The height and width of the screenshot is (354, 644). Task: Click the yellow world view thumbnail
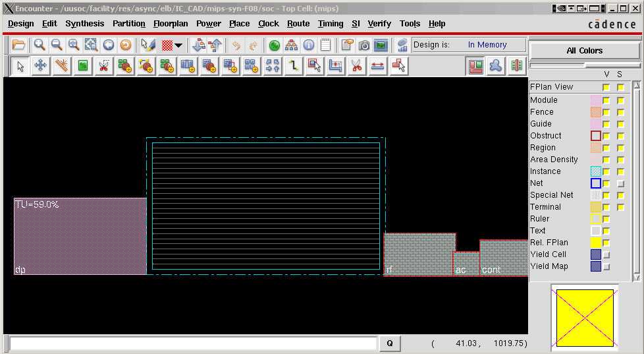[585, 318]
